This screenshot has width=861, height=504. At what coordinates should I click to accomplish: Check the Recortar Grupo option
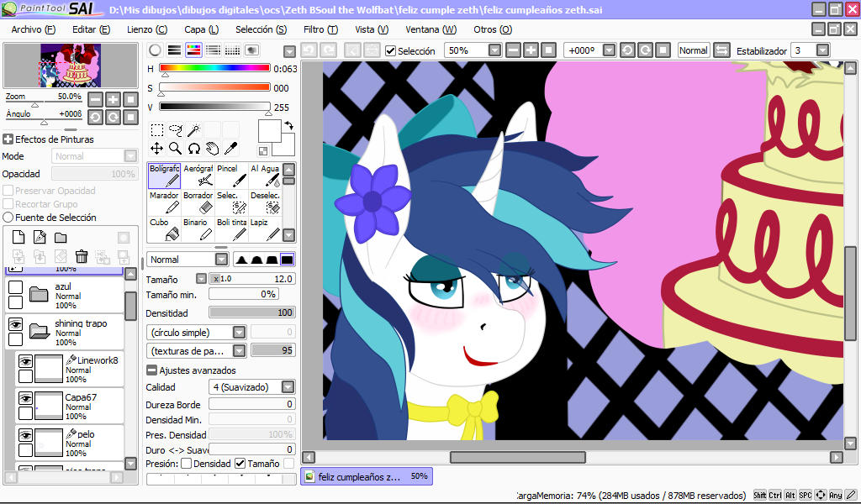(x=8, y=204)
